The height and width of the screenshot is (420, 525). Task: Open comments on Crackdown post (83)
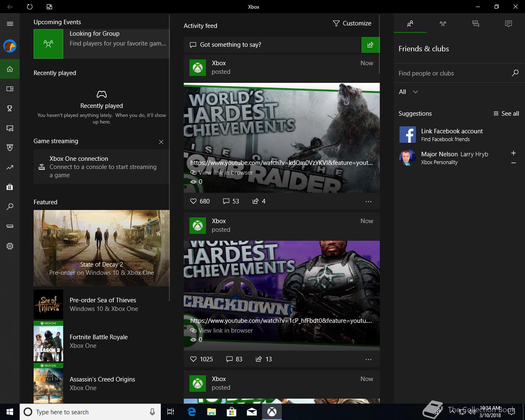coord(234,359)
